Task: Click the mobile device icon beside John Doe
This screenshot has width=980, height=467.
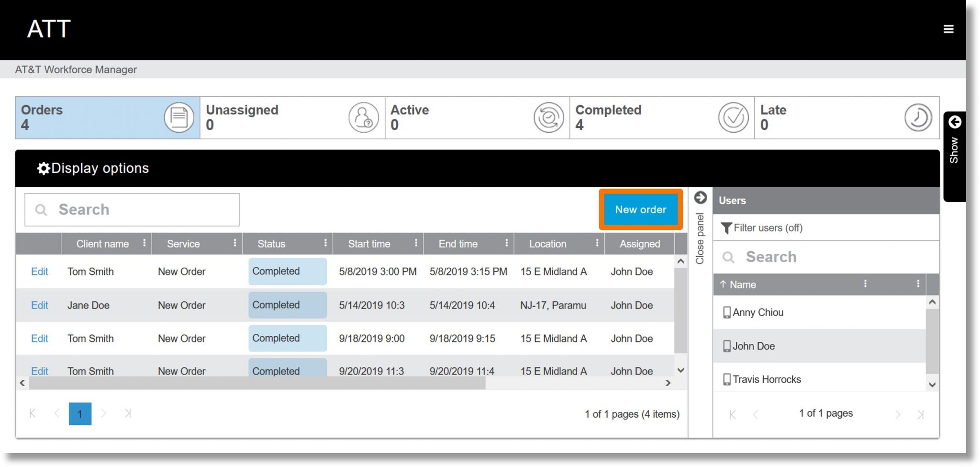Action: click(x=727, y=346)
